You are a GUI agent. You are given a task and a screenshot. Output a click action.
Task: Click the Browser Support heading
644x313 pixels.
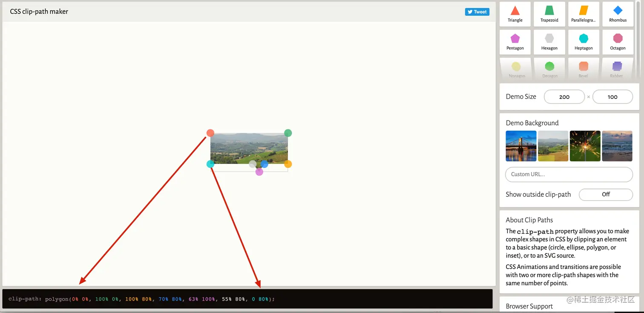tap(529, 306)
